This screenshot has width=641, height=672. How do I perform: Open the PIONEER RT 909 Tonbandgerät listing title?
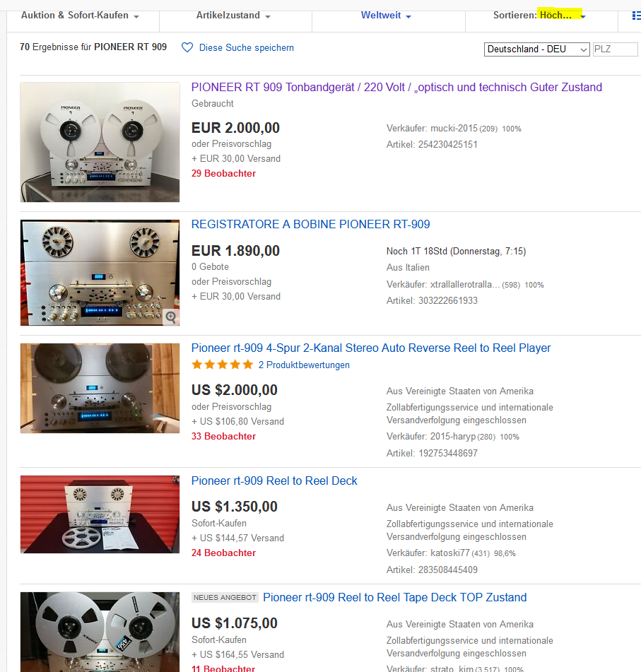(x=396, y=88)
